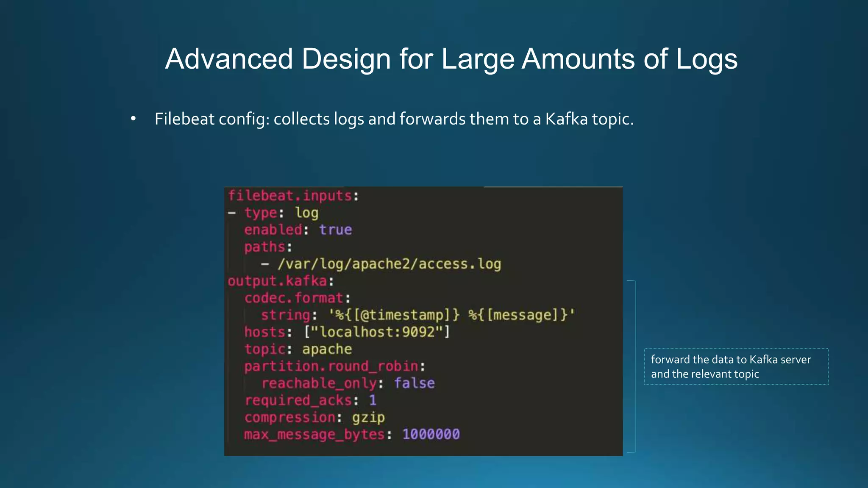Image resolution: width=868 pixels, height=488 pixels.
Task: Click the '- type: log' code line
Action: tap(273, 213)
